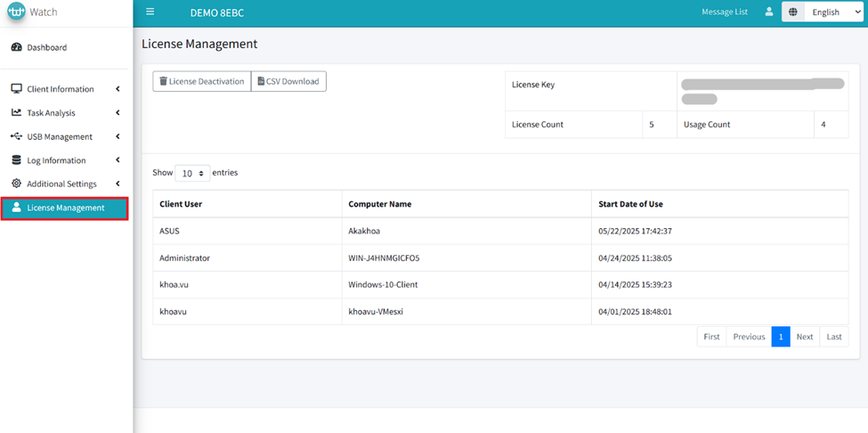The image size is (868, 433).
Task: Click the user profile icon in header
Action: (769, 12)
